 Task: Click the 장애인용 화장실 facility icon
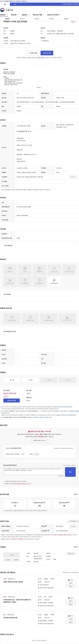pyautogui.click(x=49, y=319)
